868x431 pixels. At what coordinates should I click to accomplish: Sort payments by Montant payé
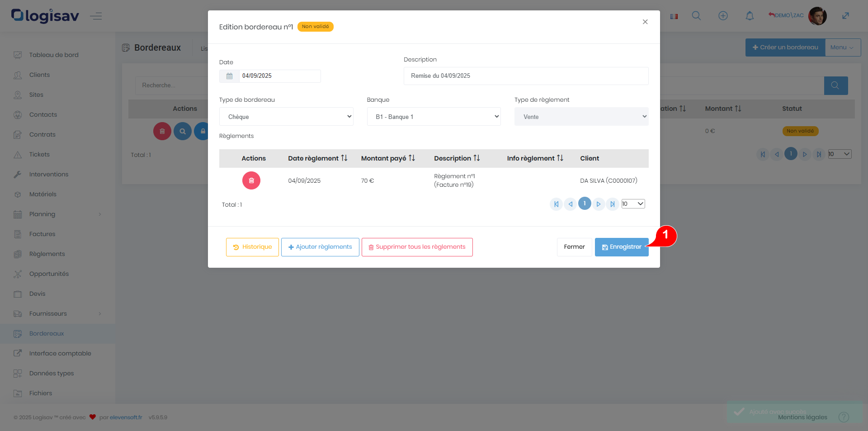[412, 158]
